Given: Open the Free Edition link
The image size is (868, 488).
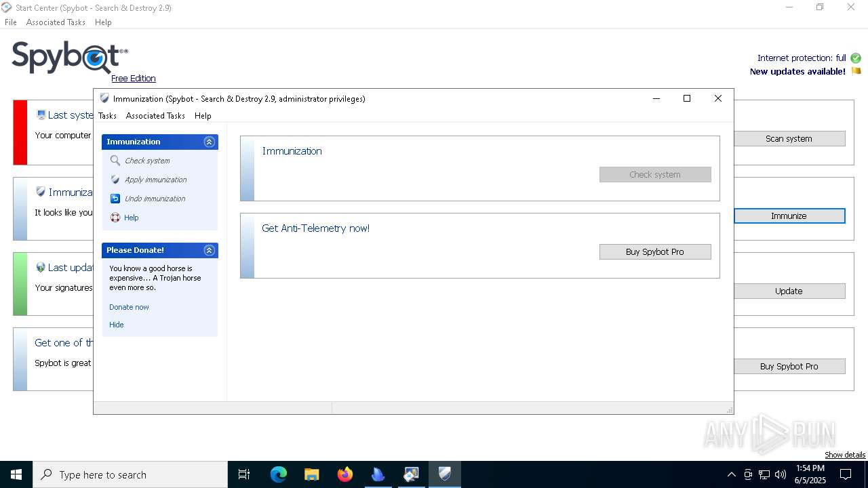Looking at the screenshot, I should tap(134, 79).
